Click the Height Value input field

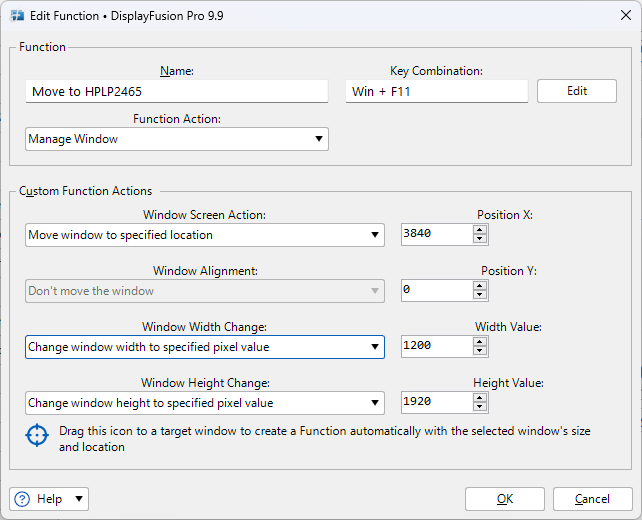click(436, 403)
